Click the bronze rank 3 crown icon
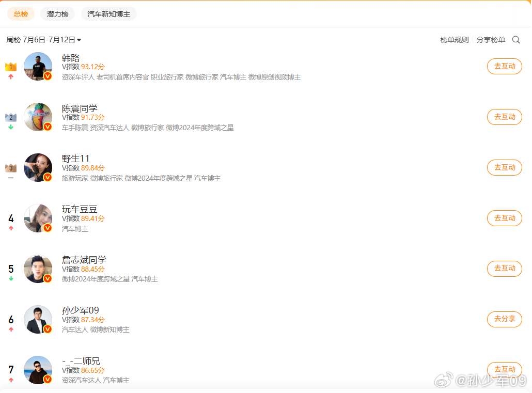Screen dimensions: 532x393 coord(11,168)
